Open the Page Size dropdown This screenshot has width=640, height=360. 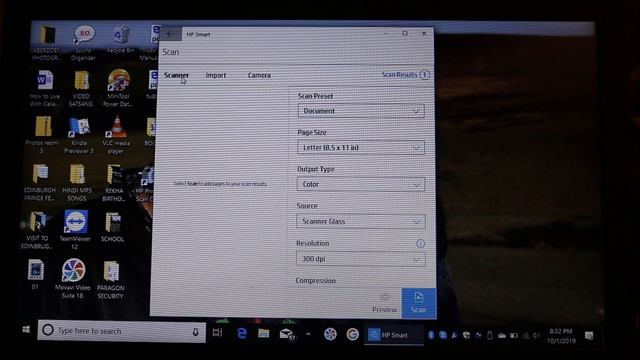tap(360, 147)
